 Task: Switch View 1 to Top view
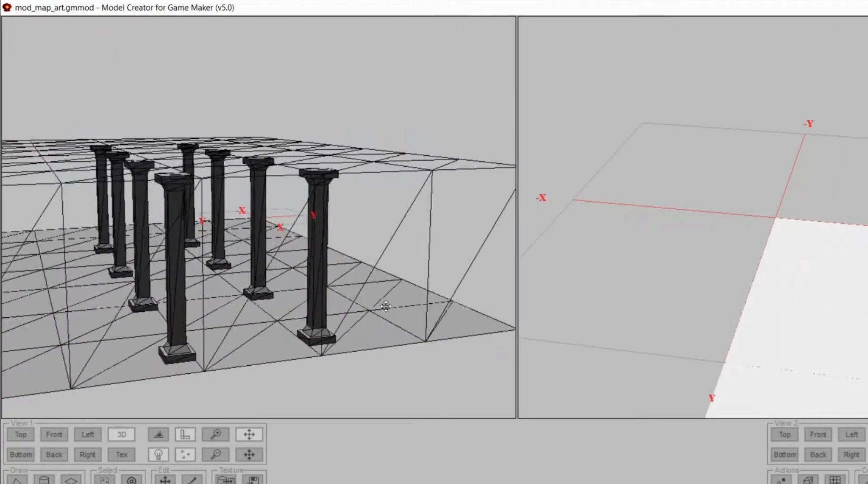point(21,434)
